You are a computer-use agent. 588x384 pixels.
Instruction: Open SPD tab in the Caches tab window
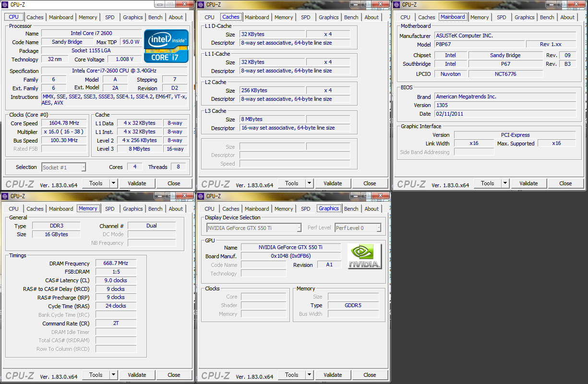[306, 17]
